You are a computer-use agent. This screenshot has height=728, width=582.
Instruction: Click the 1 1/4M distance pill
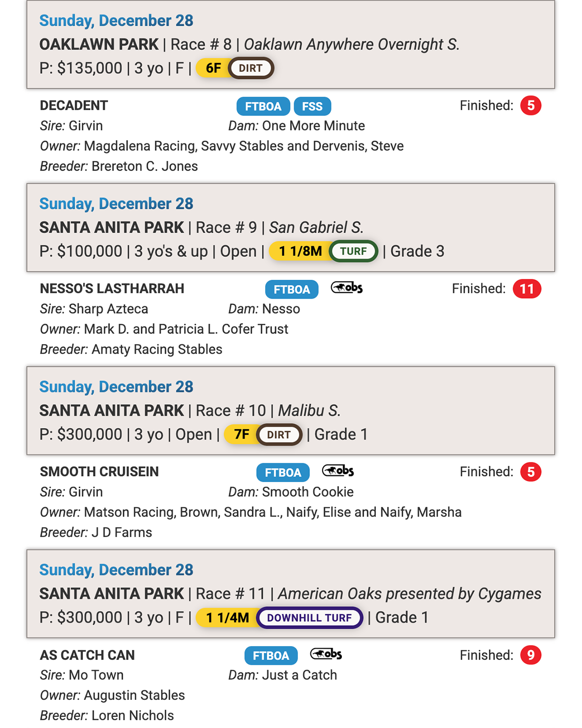point(227,618)
